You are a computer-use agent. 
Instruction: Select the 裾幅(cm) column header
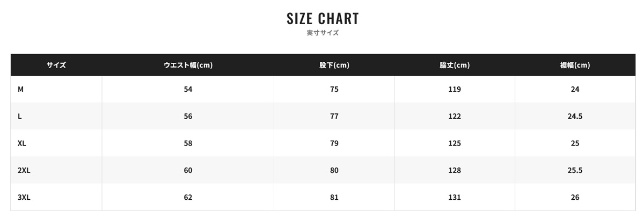pos(575,65)
